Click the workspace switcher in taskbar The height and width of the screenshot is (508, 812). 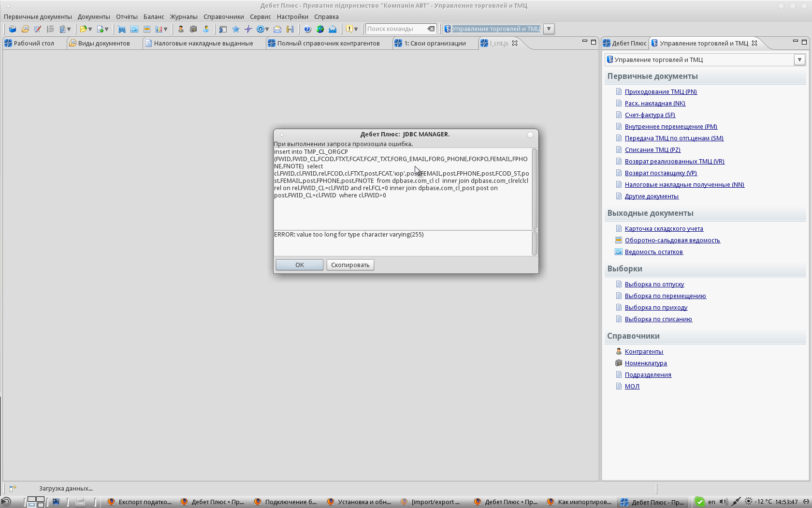point(36,502)
